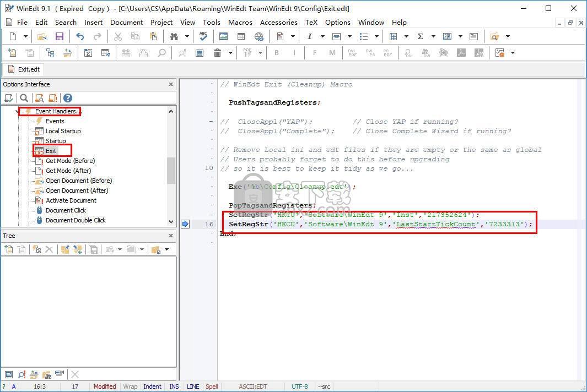Viewport: 587px width, 392px height.
Task: Select Document Double Click in the tree
Action: point(76,220)
